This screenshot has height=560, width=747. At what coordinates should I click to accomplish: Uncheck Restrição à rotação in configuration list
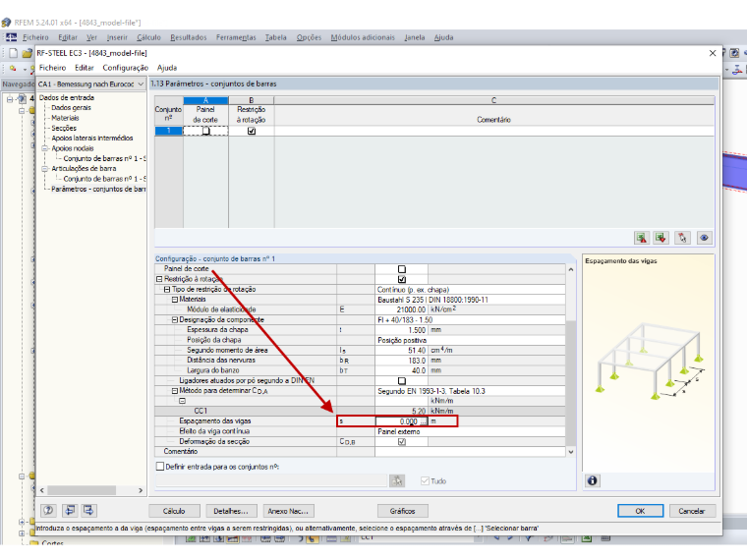[402, 279]
